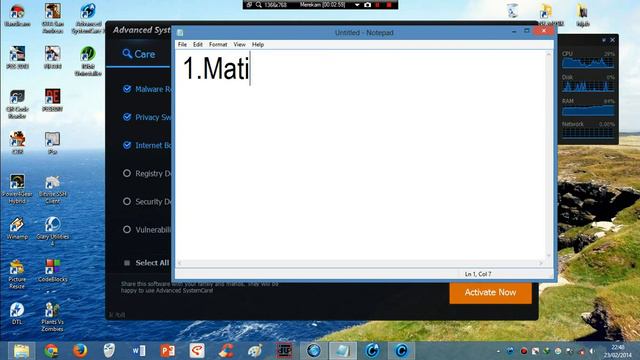This screenshot has width=640, height=360.
Task: Open the Plants Vs Zombies desktop shortcut
Action: (x=52, y=317)
